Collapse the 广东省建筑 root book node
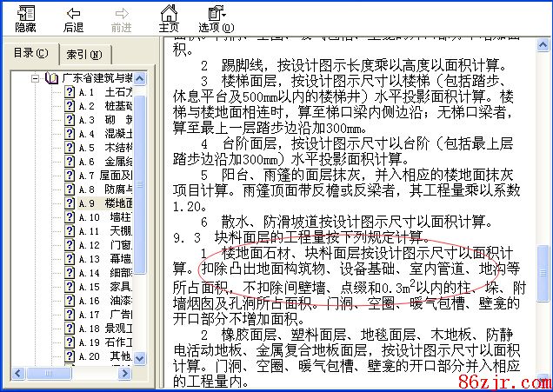This screenshot has width=553, height=392. (36, 78)
